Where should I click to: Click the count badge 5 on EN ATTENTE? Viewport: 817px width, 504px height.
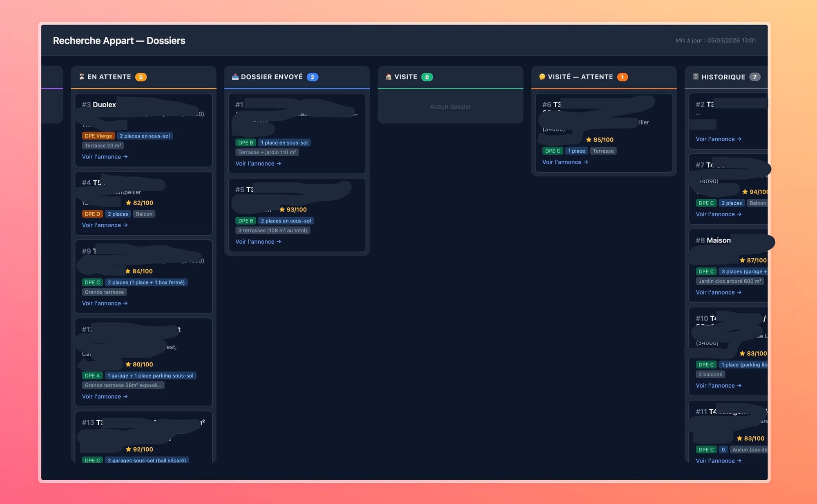point(141,77)
